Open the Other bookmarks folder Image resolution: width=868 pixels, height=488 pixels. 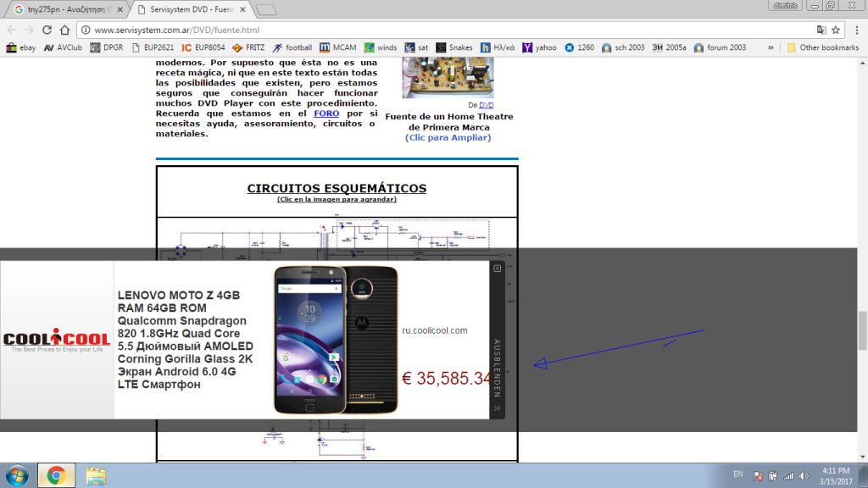[x=822, y=47]
